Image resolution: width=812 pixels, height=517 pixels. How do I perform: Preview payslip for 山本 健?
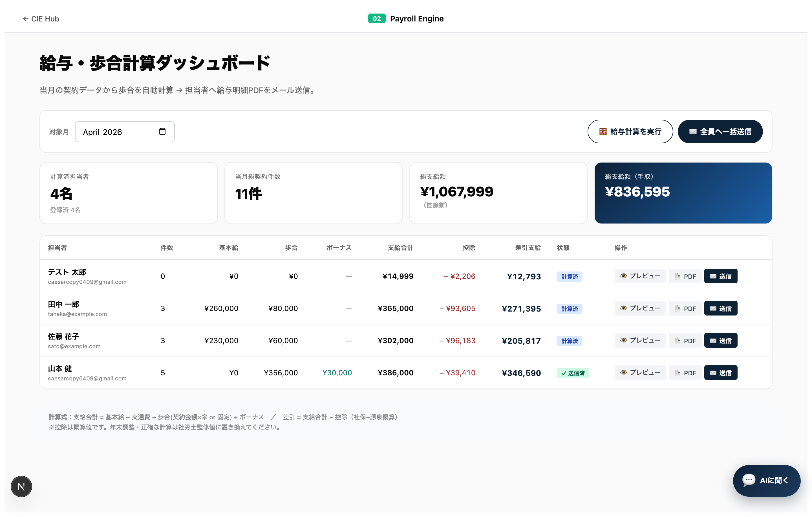(x=640, y=373)
